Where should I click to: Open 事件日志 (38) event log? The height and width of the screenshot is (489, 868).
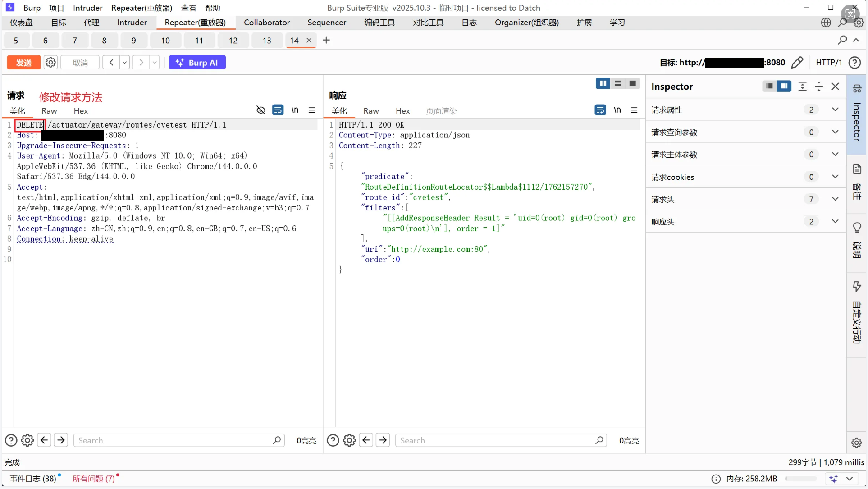(x=33, y=479)
